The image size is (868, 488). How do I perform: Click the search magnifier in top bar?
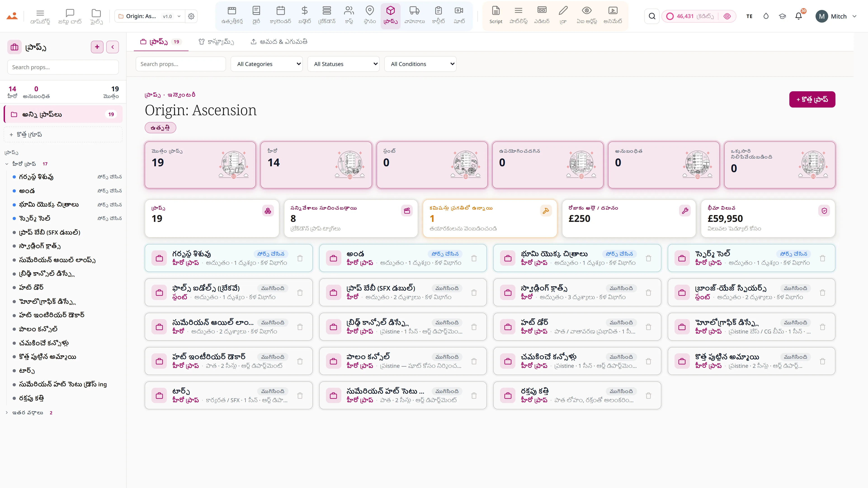(x=652, y=16)
